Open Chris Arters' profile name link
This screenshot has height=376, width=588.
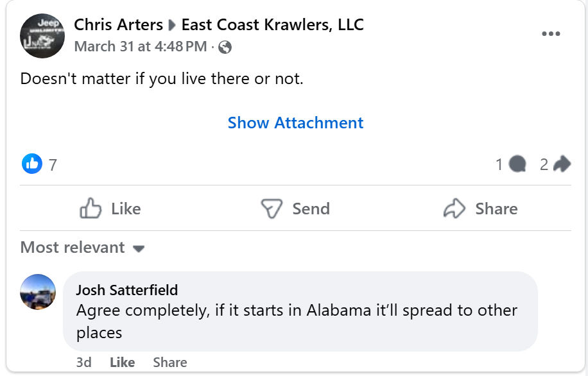coord(119,25)
